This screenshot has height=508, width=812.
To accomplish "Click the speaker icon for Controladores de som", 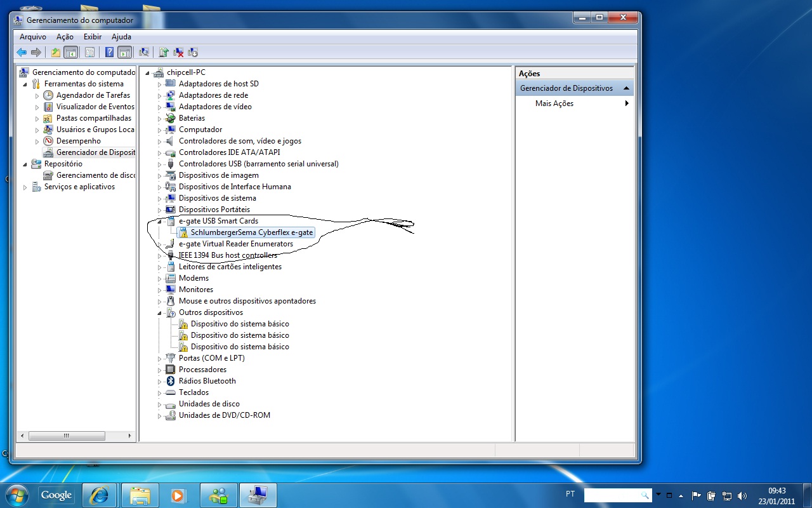I will click(x=170, y=141).
